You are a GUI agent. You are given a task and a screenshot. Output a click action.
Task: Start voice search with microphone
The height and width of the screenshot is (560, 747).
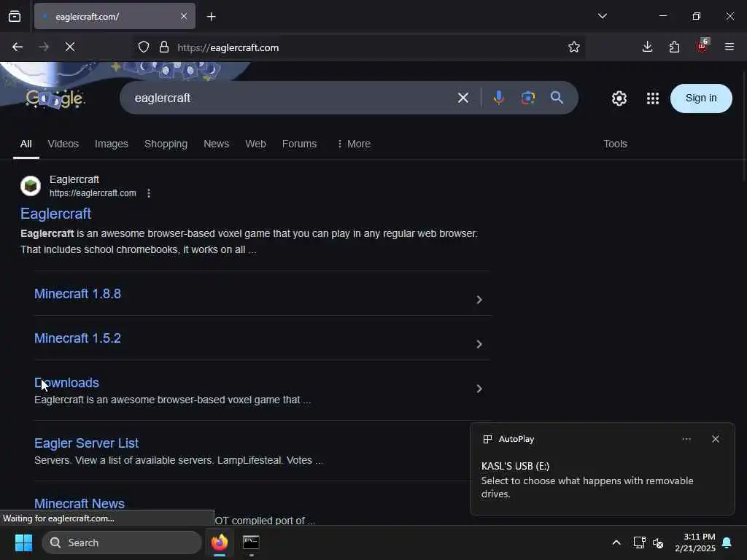(499, 98)
